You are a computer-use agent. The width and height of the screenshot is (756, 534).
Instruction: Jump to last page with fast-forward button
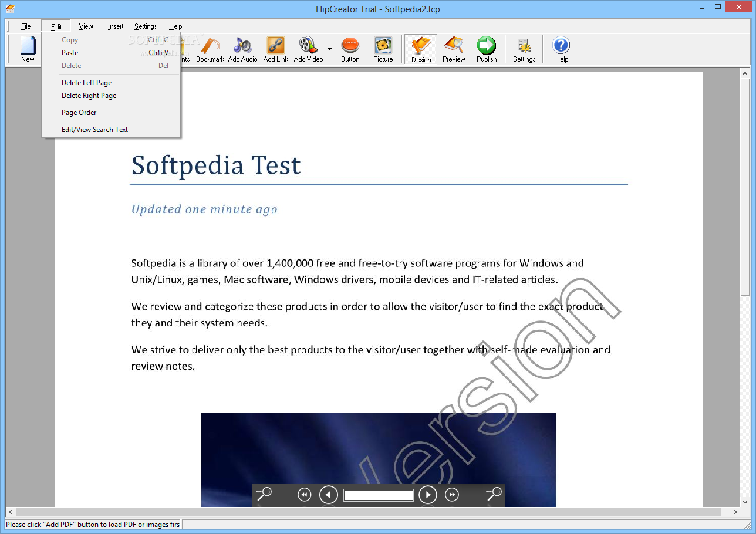(x=452, y=495)
